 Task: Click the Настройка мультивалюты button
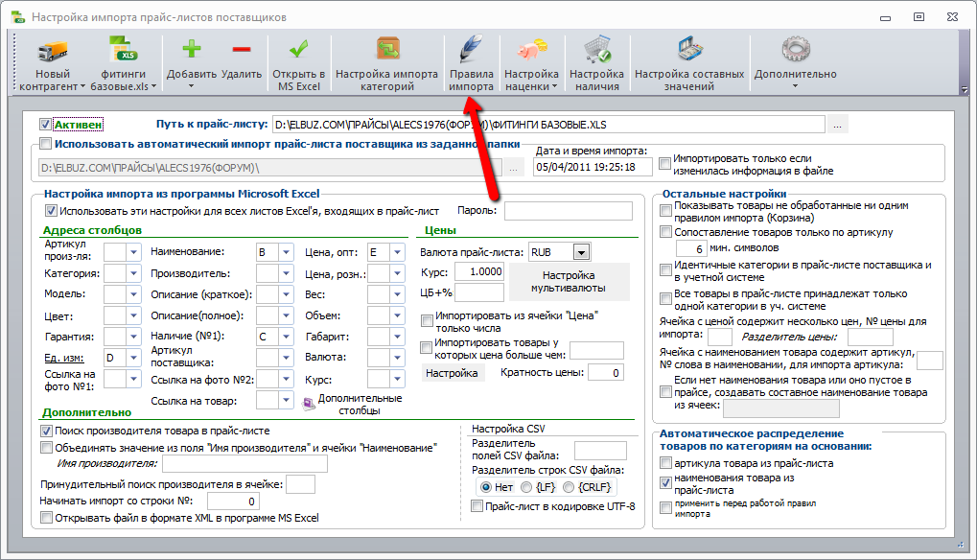click(x=569, y=282)
